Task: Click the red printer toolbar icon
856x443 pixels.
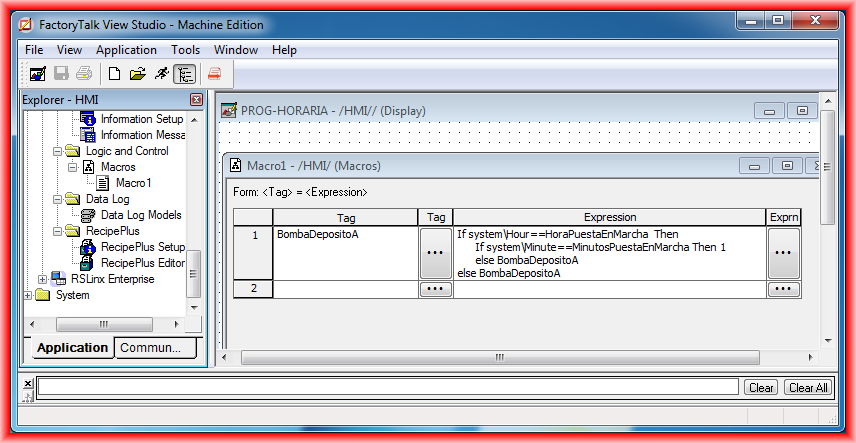Action: 214,73
